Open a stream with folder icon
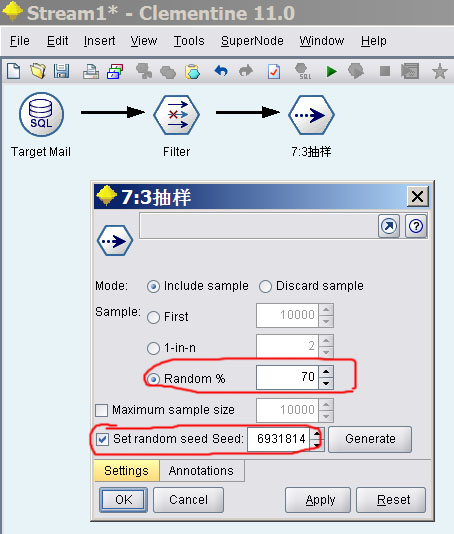 37,72
